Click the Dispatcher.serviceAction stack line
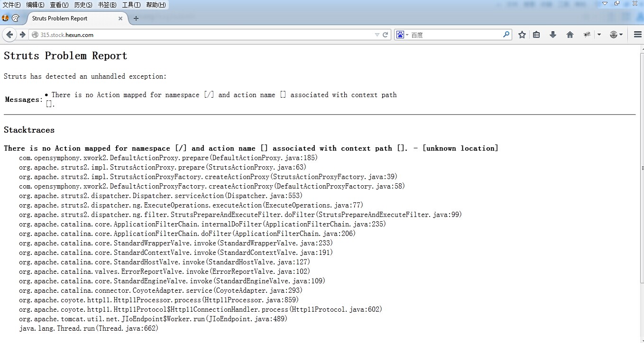Screen dimensions: 644x343 coord(161,196)
